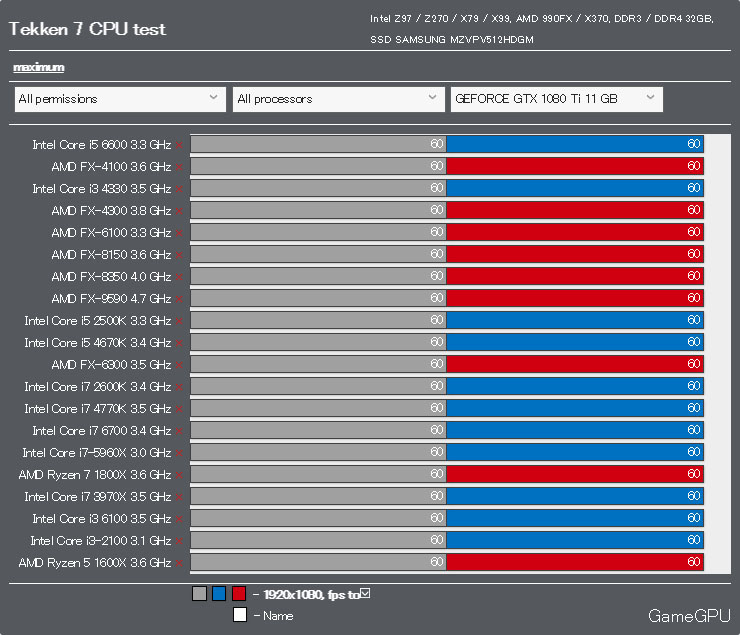The width and height of the screenshot is (740, 635).
Task: Click the AMD FX-9590 4.7 GHz label
Action: point(111,299)
